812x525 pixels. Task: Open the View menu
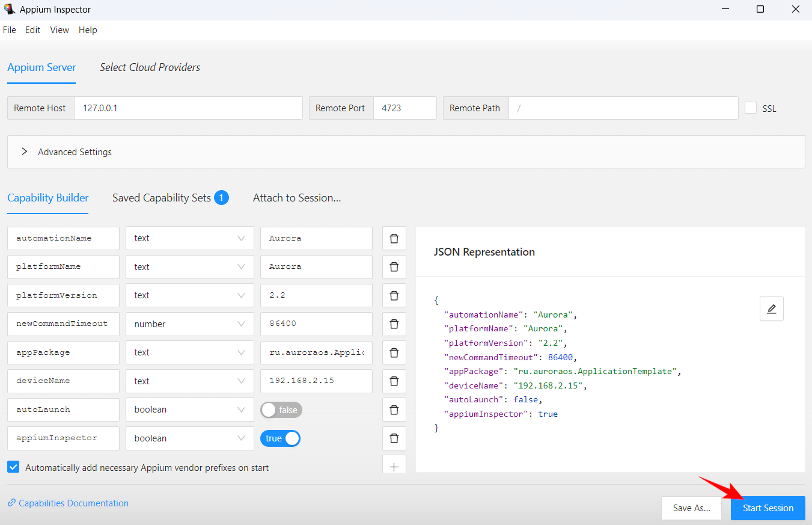(60, 30)
